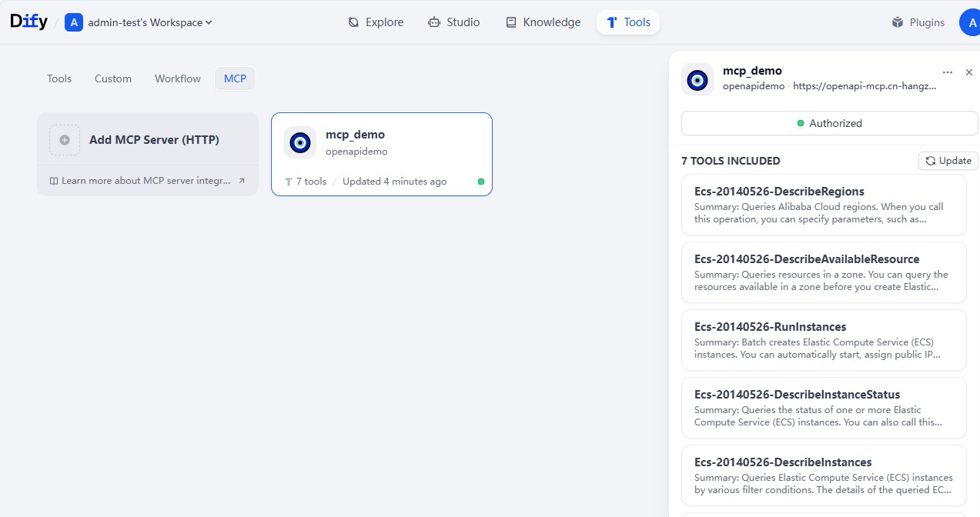The height and width of the screenshot is (517, 980).
Task: Click Updated 4 minutes ago text
Action: (395, 182)
